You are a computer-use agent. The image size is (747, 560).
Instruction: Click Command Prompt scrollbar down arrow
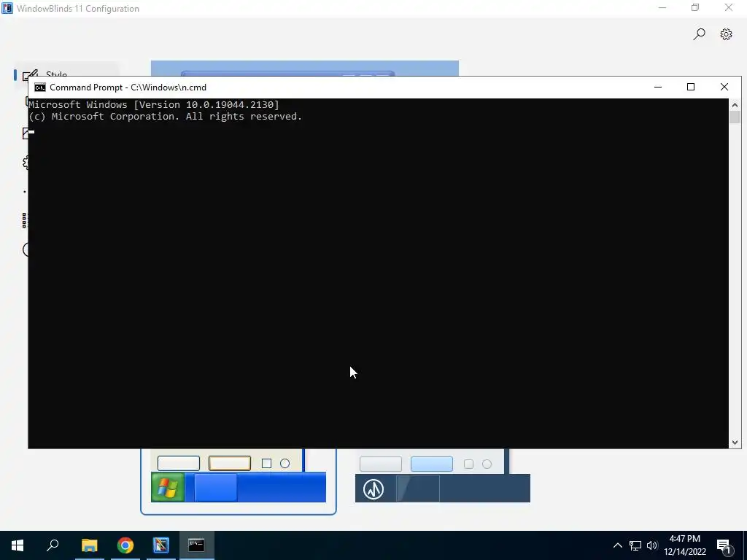click(735, 443)
